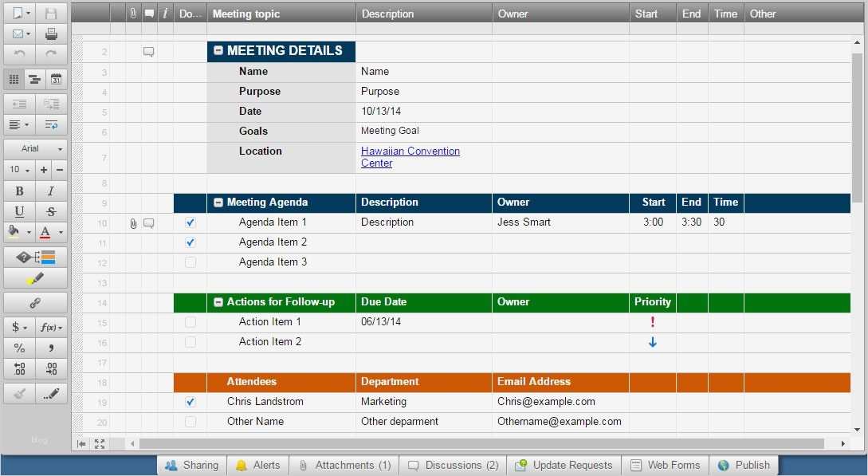Follow the Hawaiian Convention Center link
Screen dimensions: 868x476
point(410,157)
